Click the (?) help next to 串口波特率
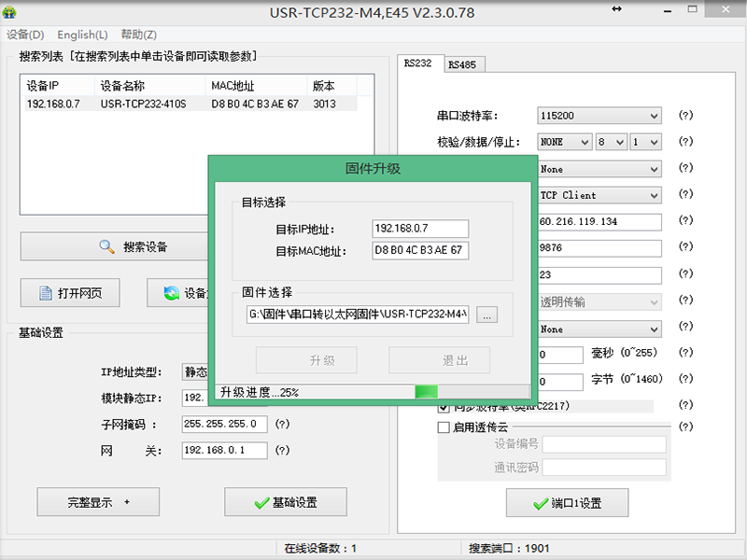Screen dimensions: 747x560 tap(684, 117)
